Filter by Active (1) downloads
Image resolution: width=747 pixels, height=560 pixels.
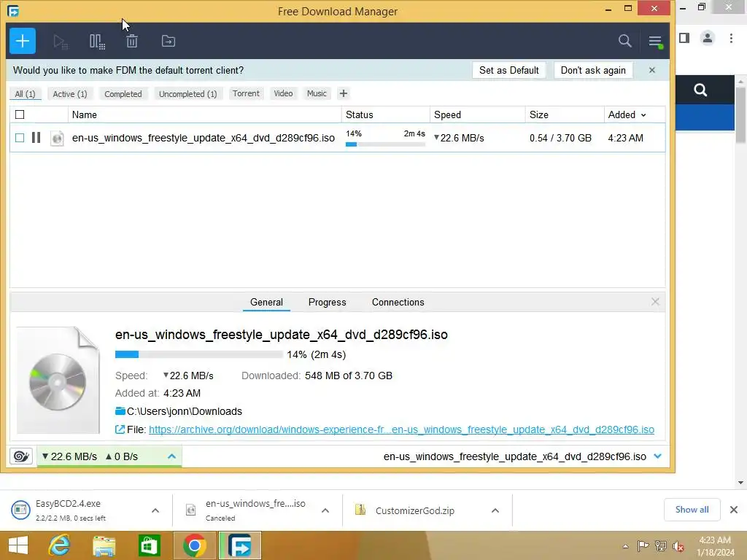tap(70, 94)
